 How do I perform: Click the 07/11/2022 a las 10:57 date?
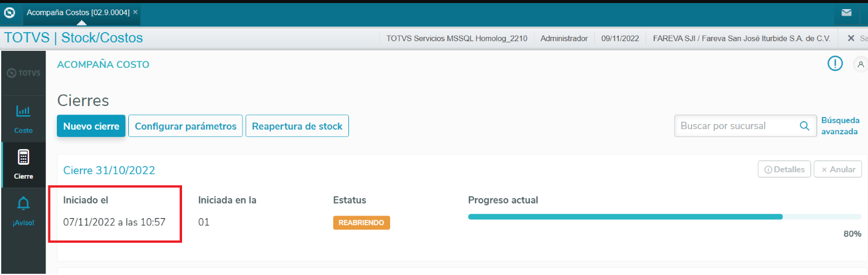point(114,222)
